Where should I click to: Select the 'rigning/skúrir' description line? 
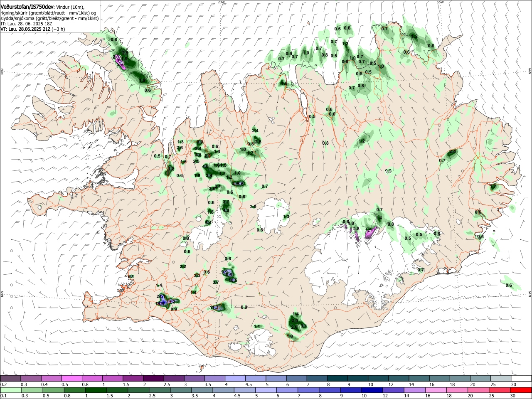(48, 13)
